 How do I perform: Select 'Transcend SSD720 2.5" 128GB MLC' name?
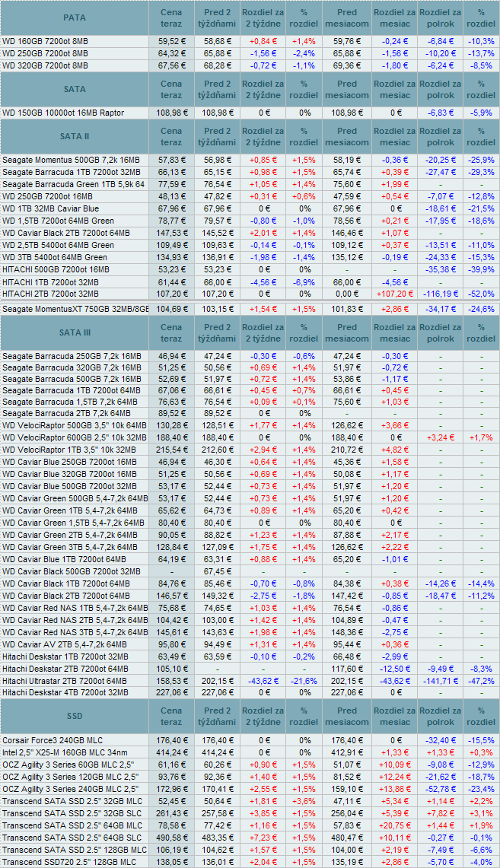tap(69, 862)
